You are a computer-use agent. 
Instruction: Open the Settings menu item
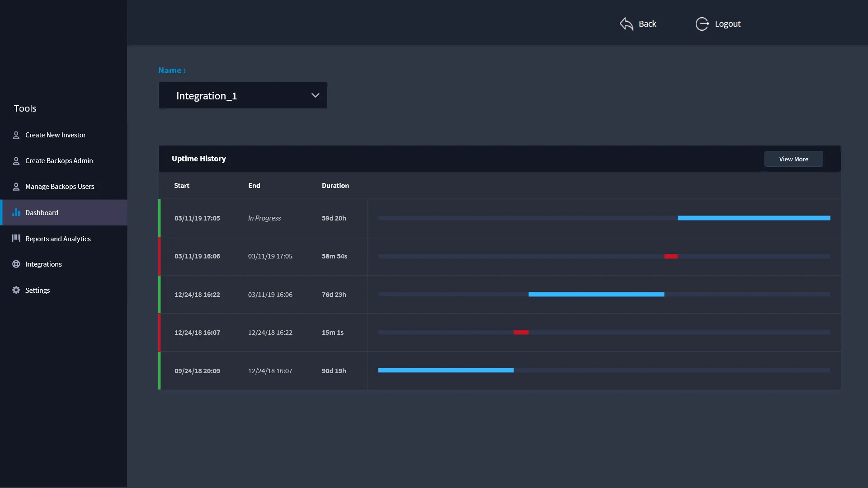[38, 291]
